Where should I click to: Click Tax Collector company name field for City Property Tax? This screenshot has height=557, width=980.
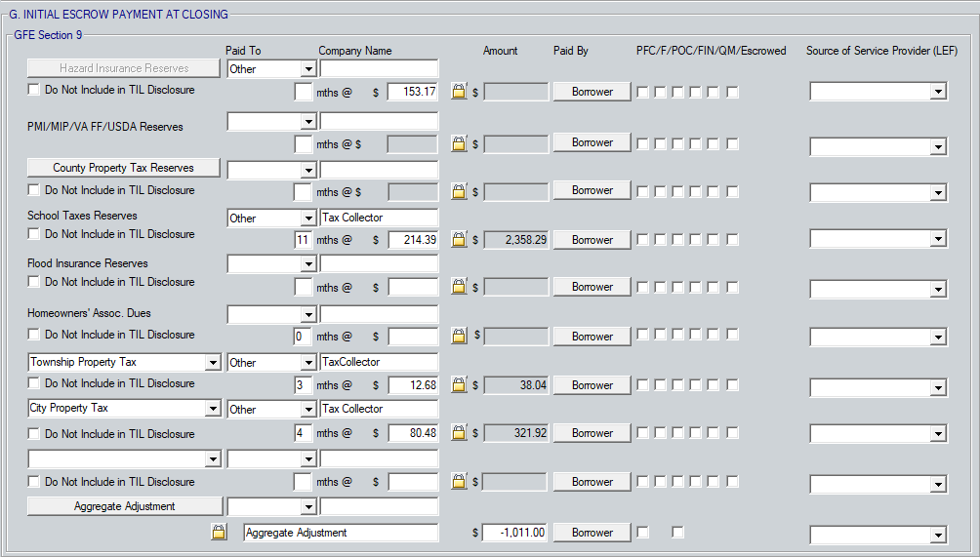[379, 410]
